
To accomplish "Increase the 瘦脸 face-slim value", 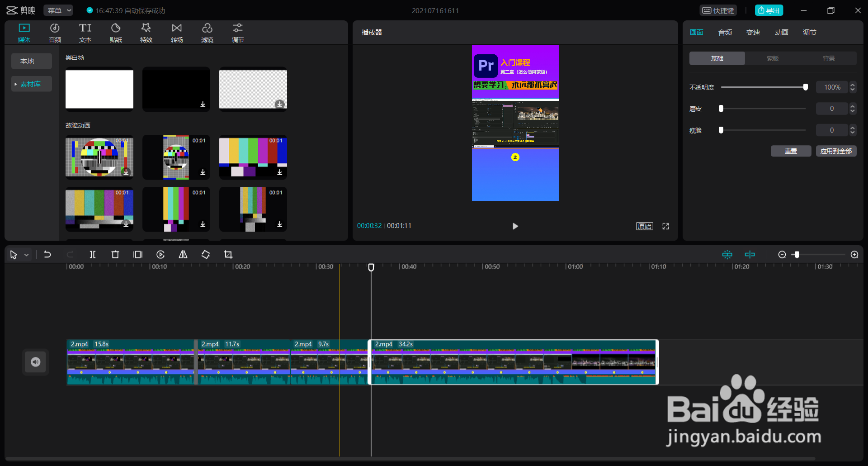I will [x=853, y=128].
